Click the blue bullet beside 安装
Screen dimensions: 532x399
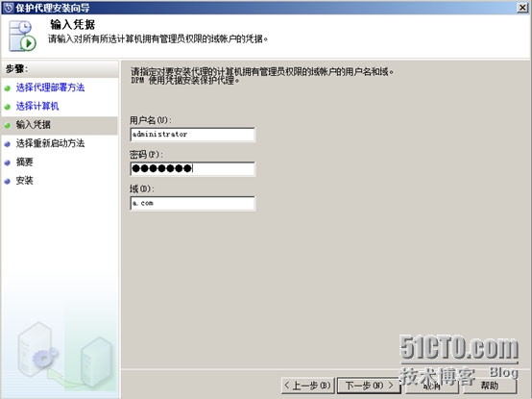[8, 181]
